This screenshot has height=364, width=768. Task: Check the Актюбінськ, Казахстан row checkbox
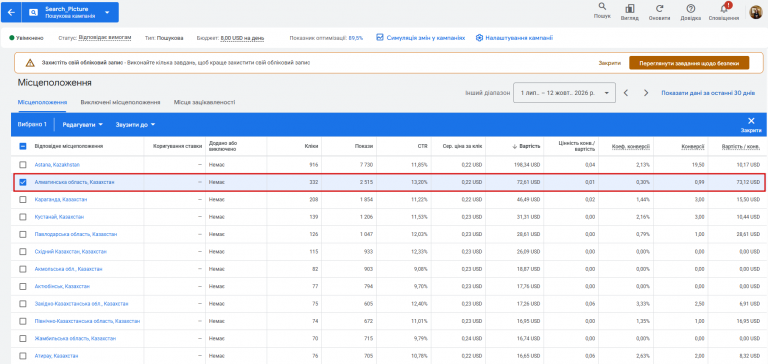[x=23, y=286]
